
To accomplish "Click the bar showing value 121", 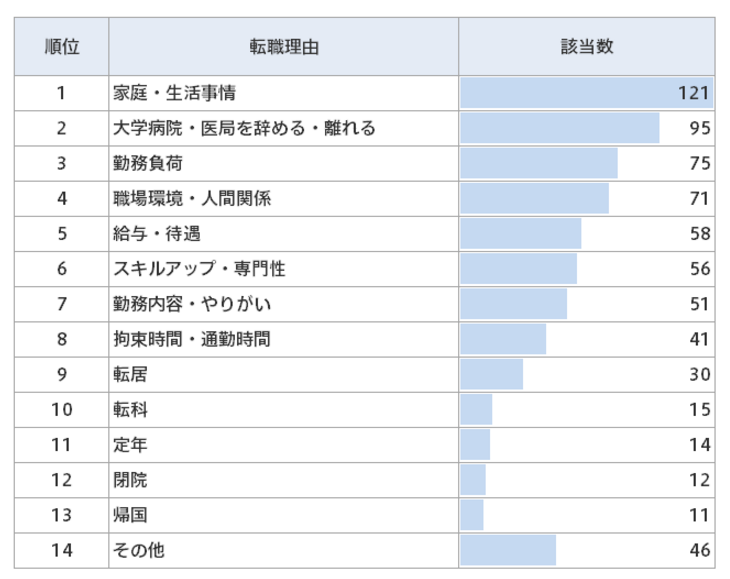I will (x=585, y=94).
